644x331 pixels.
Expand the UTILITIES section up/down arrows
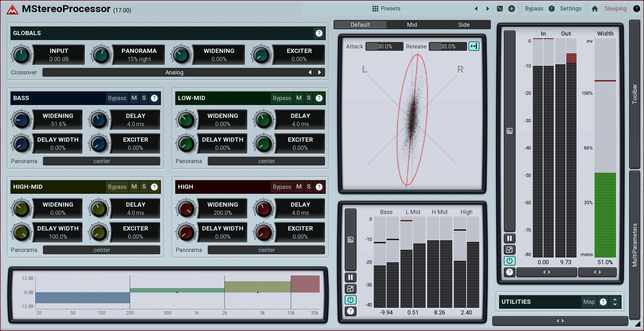pos(615,302)
